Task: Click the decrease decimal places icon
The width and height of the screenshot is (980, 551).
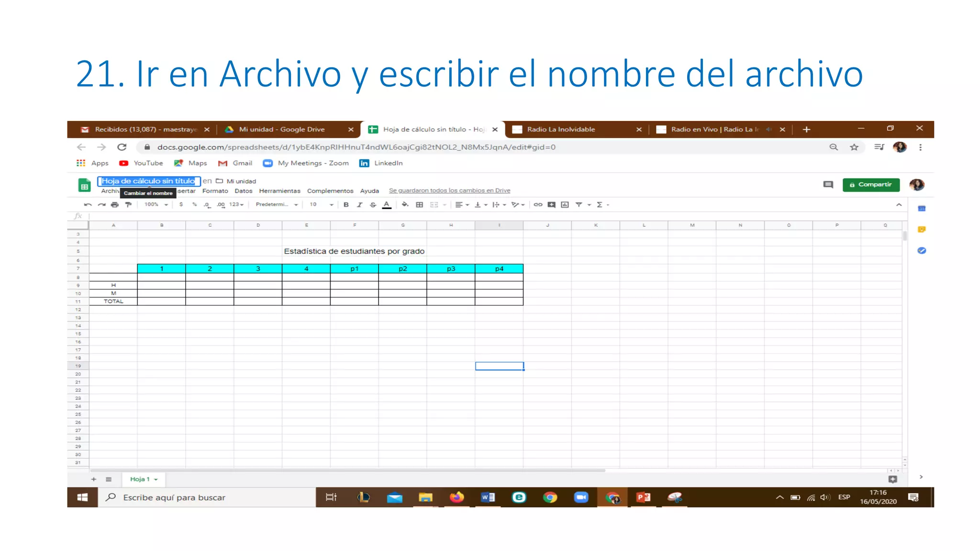Action: (x=207, y=205)
